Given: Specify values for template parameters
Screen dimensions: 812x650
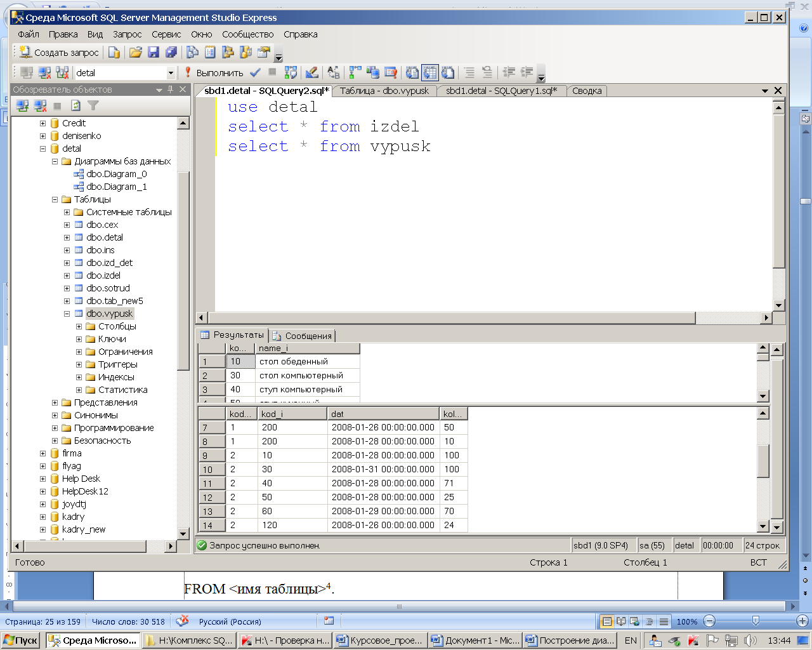Looking at the screenshot, I should click(x=334, y=72).
